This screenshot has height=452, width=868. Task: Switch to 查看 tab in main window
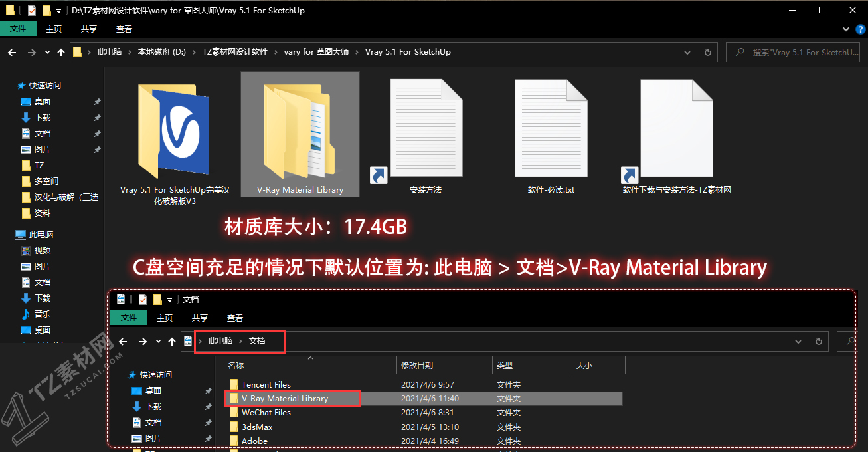click(124, 29)
